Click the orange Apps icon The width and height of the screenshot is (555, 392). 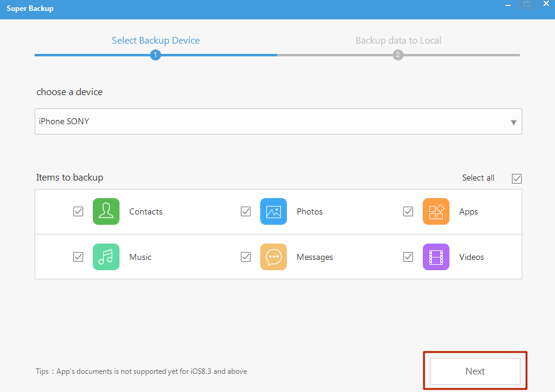[436, 211]
